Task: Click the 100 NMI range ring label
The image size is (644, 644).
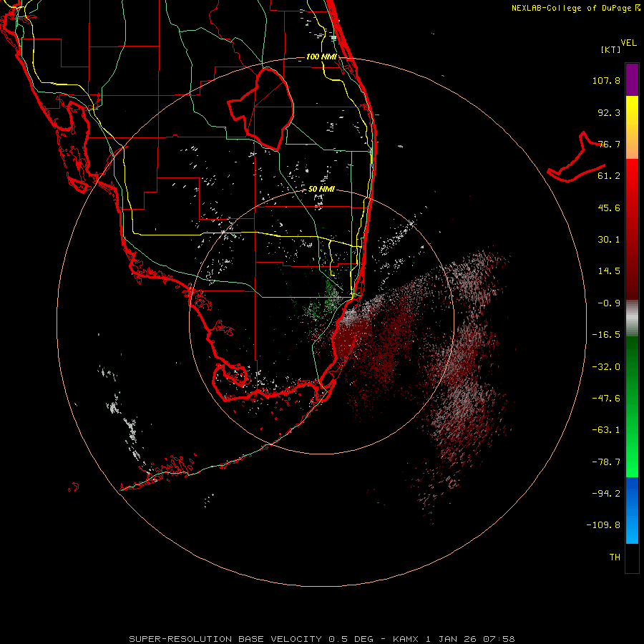Action: click(x=321, y=57)
